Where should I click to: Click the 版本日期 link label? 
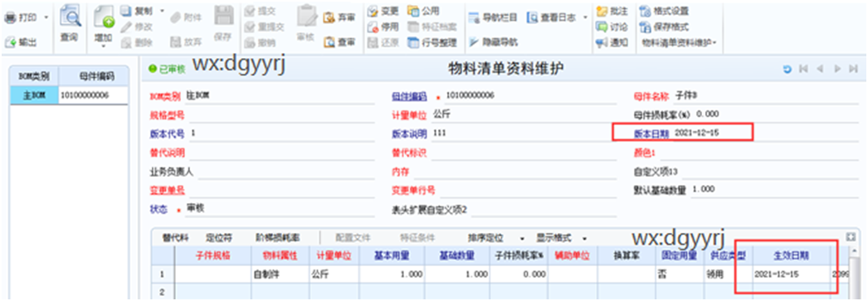tap(651, 134)
